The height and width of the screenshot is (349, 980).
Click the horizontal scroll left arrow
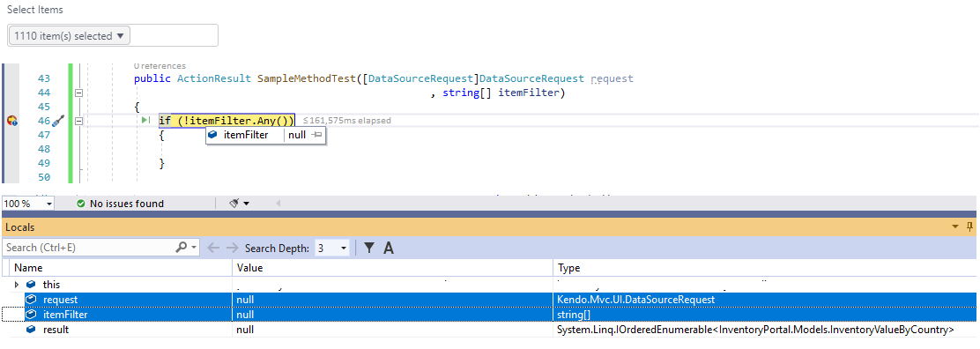278,204
